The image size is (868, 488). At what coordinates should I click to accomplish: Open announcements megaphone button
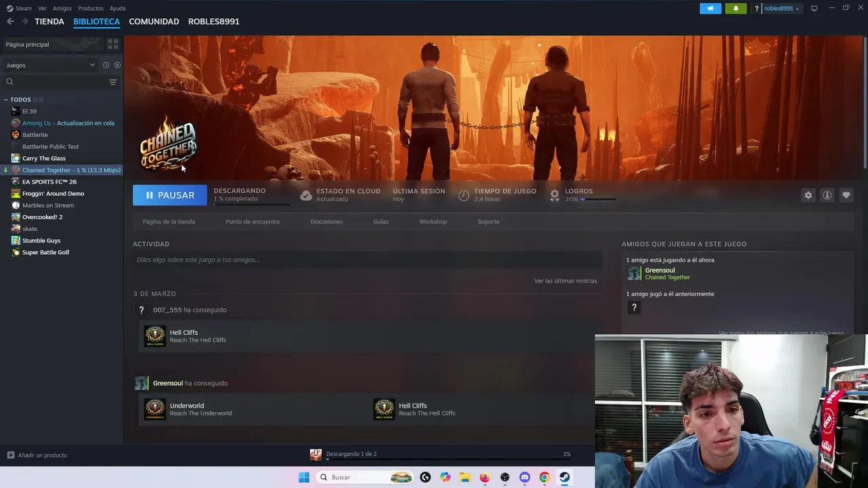[710, 8]
